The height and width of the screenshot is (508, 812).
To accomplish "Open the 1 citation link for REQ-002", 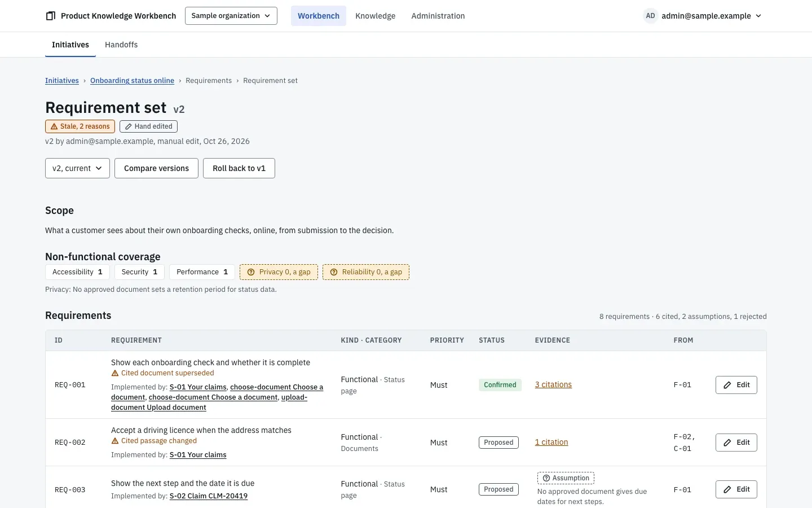I will tap(551, 443).
